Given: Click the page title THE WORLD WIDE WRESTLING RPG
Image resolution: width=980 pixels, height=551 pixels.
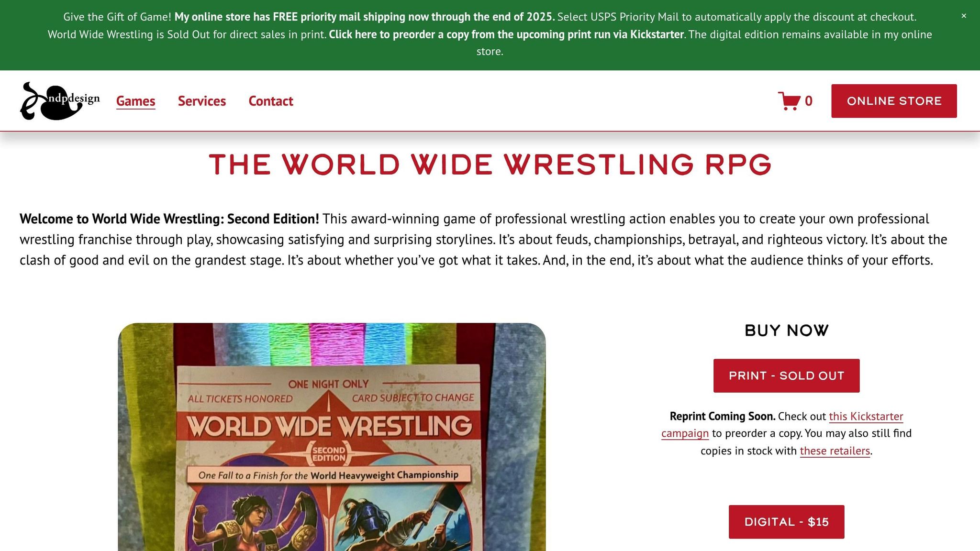Looking at the screenshot, I should click(x=490, y=165).
